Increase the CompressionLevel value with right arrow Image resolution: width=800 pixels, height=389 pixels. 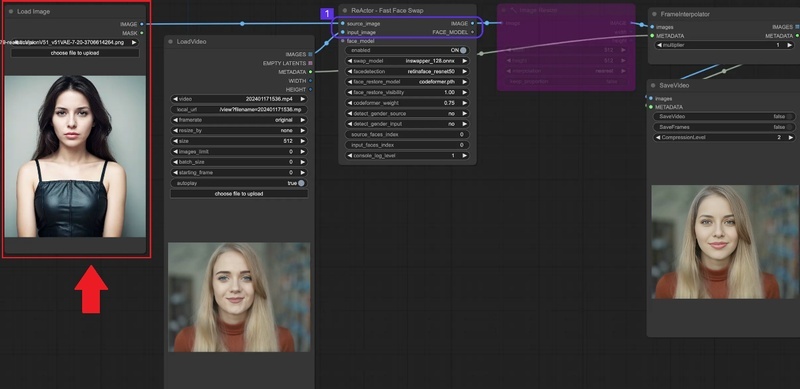(x=790, y=137)
